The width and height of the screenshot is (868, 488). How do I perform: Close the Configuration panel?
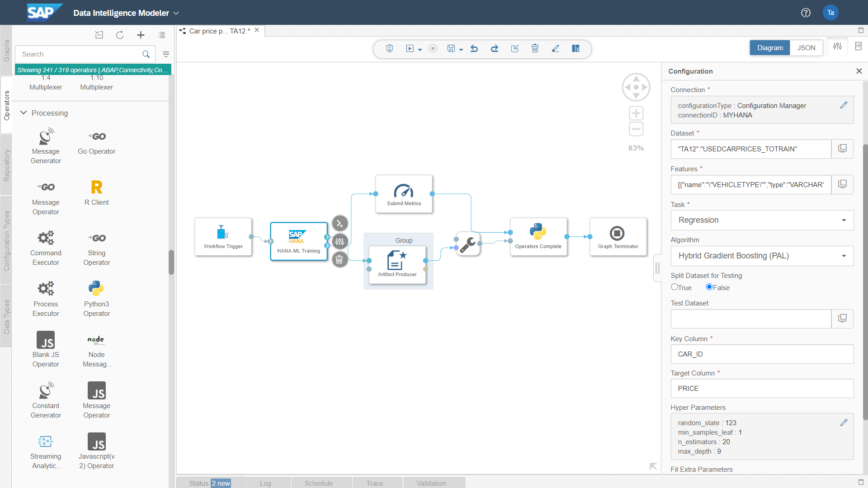(859, 71)
